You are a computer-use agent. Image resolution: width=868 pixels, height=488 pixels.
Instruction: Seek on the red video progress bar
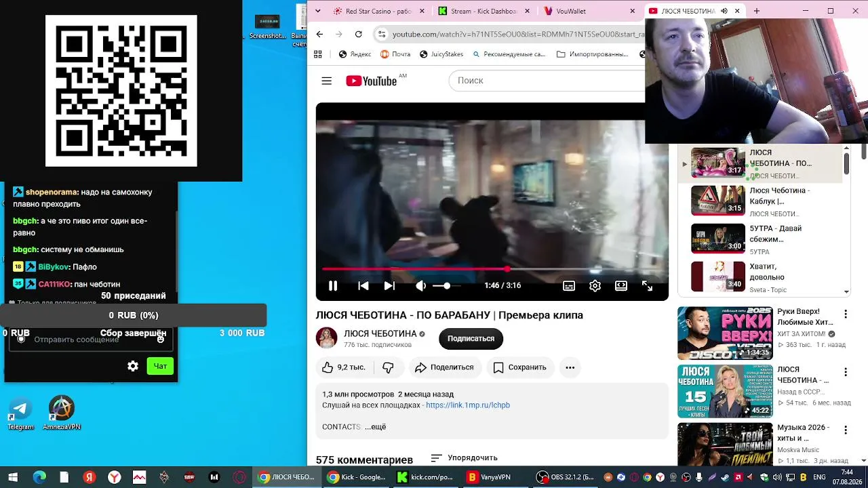(492, 269)
